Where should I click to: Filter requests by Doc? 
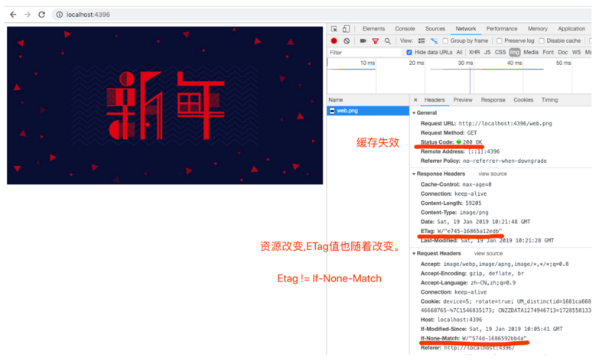click(x=563, y=52)
